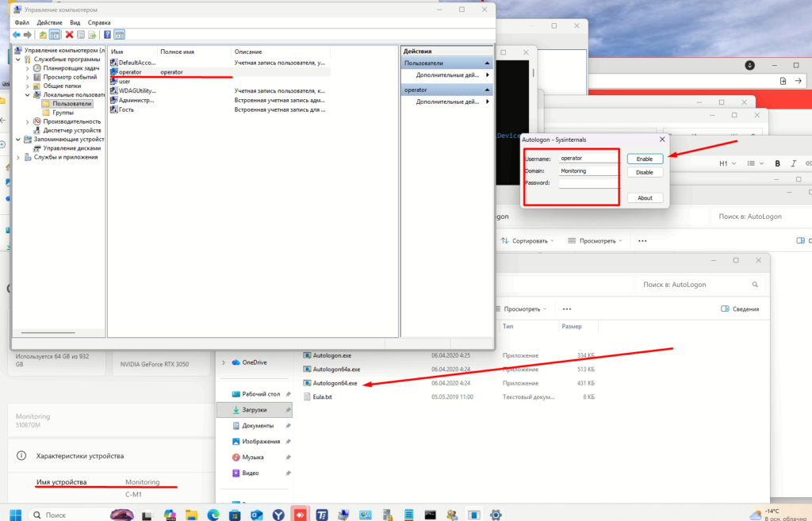
Task: Open the H1 heading style dropdown
Action: [x=727, y=163]
